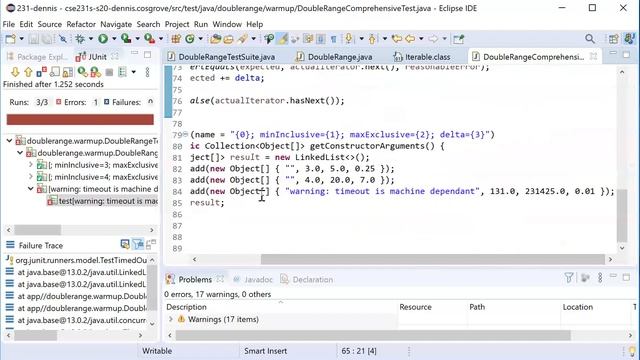
Task: Click the Compare Actual With Expected icon
Action: tap(151, 244)
